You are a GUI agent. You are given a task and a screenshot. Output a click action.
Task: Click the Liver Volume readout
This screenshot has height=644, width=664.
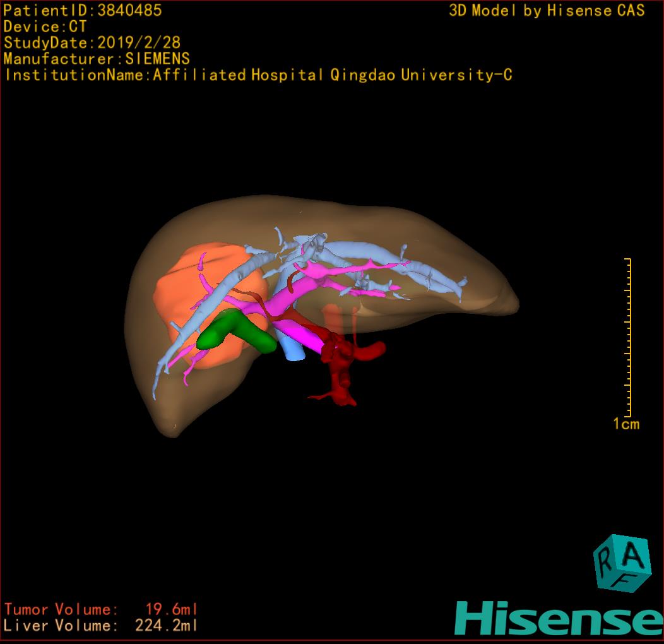101,626
